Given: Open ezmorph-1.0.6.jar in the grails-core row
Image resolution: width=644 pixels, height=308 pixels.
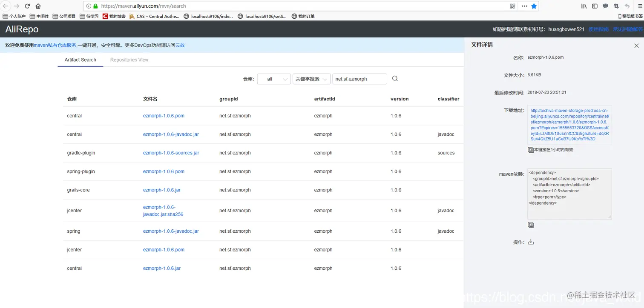Looking at the screenshot, I should [x=161, y=190].
